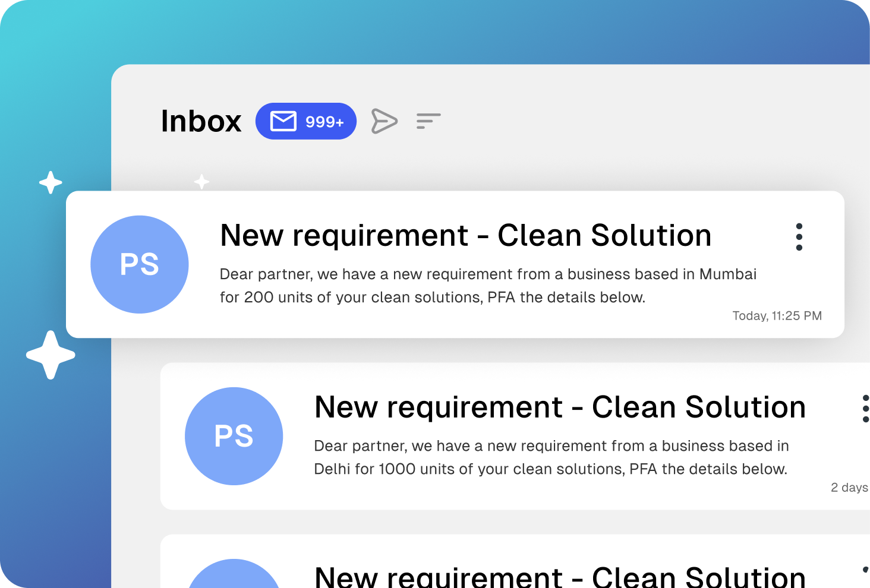The width and height of the screenshot is (870, 588).
Task: Click the preview text mentioning 200 units in Mumbai
Action: [487, 286]
